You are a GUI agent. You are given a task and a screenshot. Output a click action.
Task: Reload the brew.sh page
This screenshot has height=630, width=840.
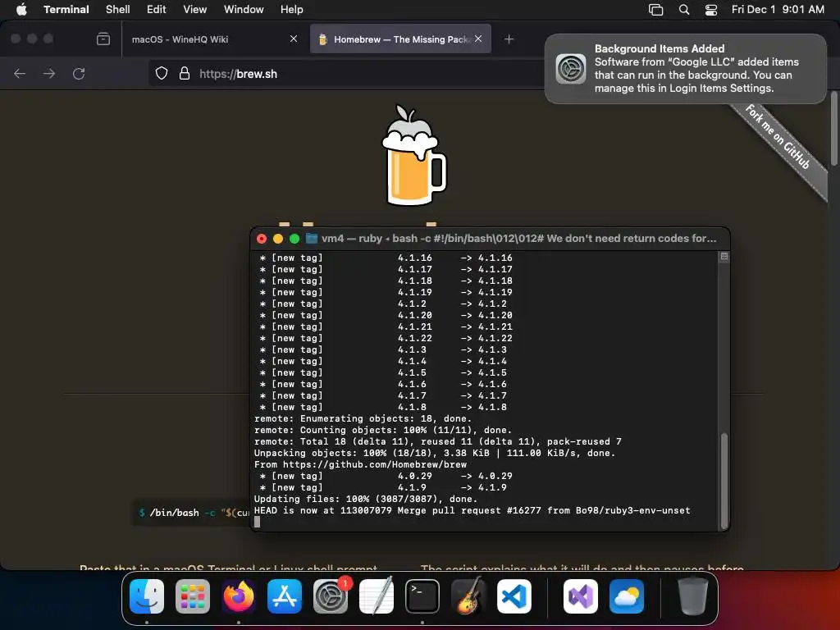(x=79, y=73)
